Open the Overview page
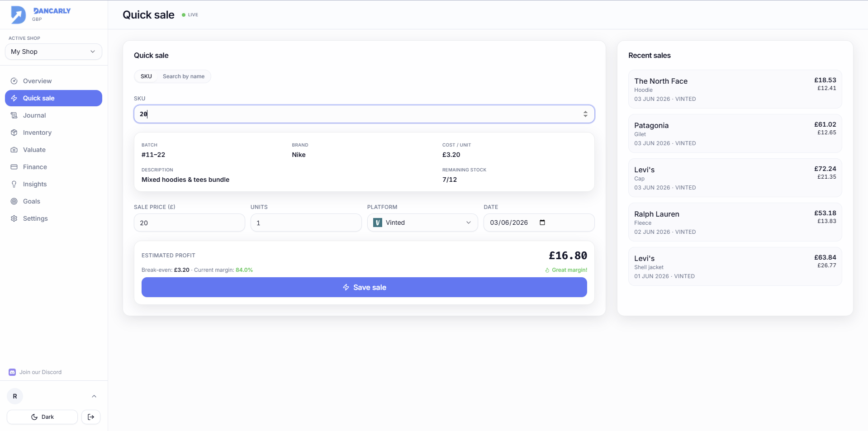 (53, 81)
